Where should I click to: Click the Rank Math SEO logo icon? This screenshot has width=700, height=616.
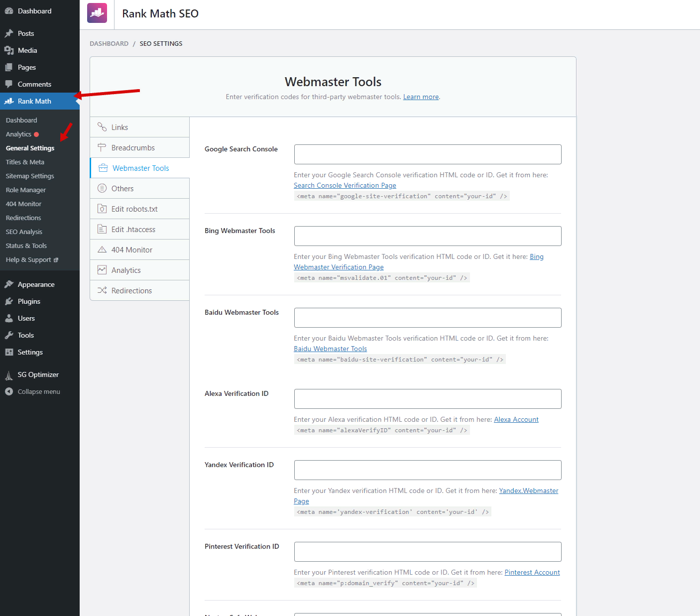click(x=97, y=13)
